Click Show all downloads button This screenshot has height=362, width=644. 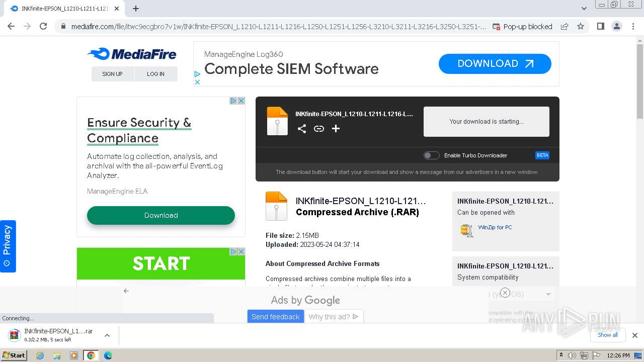608,335
